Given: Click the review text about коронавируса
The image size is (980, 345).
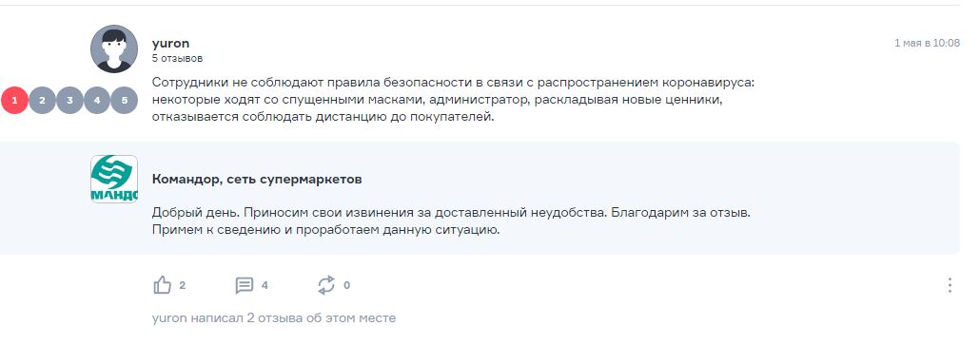Looking at the screenshot, I should (453, 100).
